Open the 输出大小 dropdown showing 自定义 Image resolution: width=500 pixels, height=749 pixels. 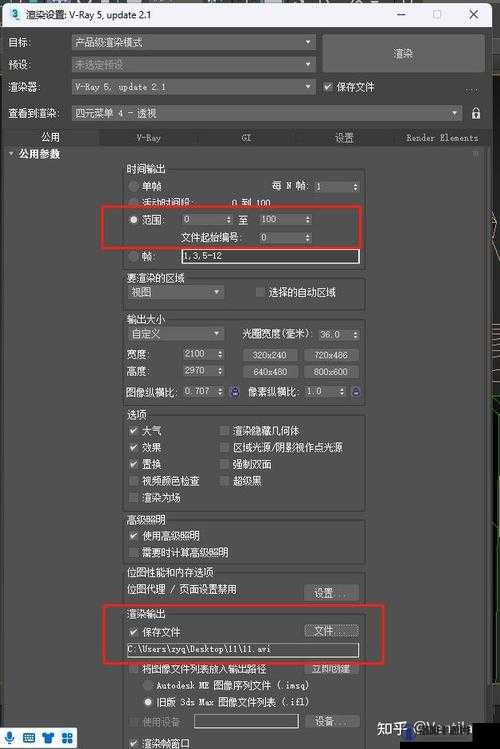(175, 333)
